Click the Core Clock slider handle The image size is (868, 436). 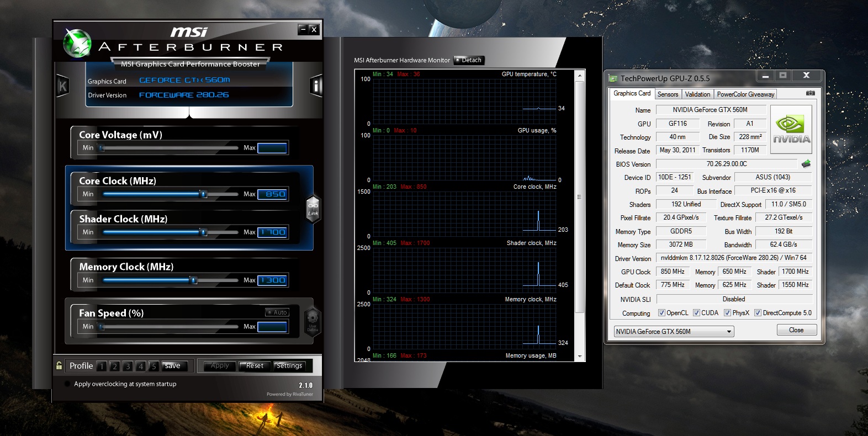tap(204, 194)
